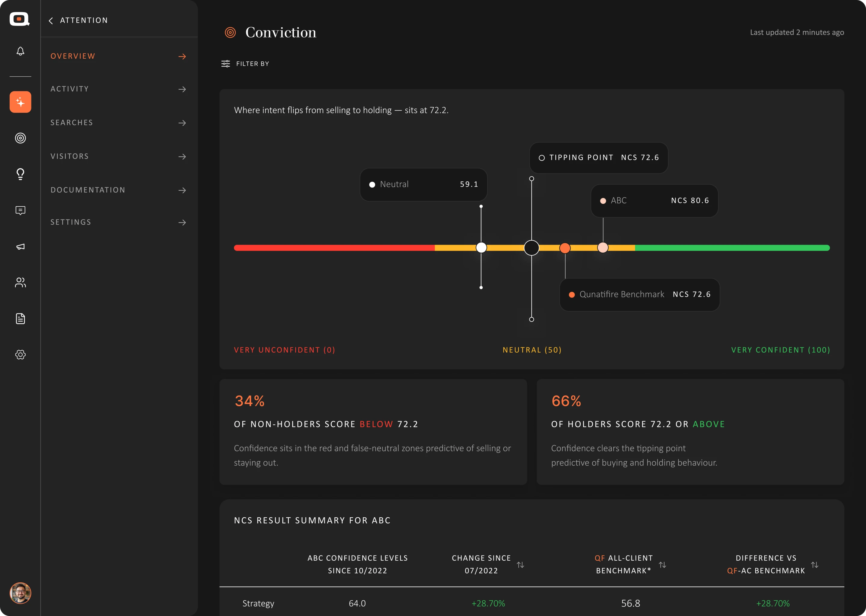Open the target Conviction sidebar icon
Viewport: 866px width, 616px height.
20,138
